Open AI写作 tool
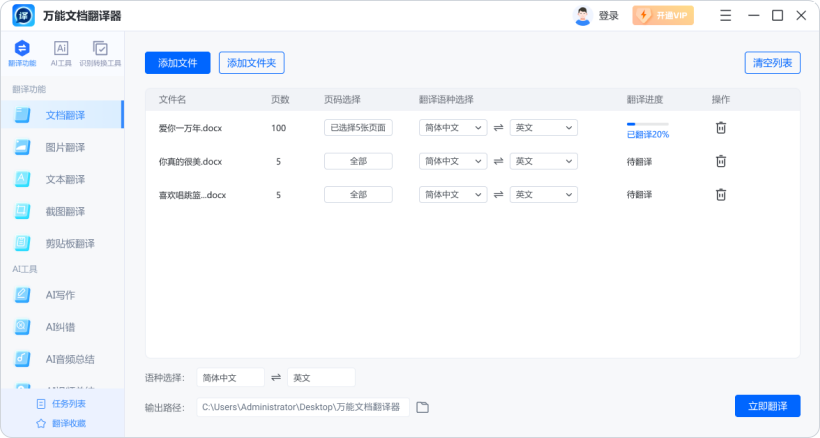The image size is (820, 438). (x=62, y=295)
